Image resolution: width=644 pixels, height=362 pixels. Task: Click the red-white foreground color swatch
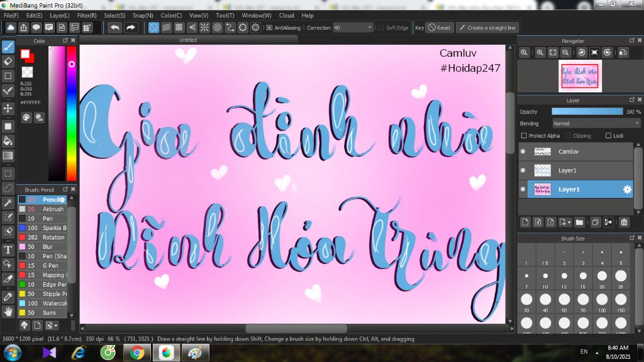(x=25, y=54)
